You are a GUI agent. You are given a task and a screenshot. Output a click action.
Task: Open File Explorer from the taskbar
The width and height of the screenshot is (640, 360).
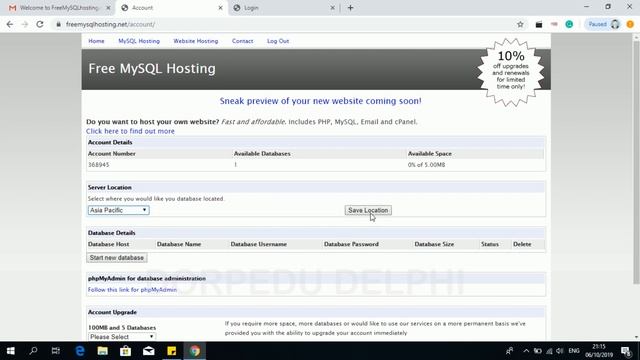(102, 351)
